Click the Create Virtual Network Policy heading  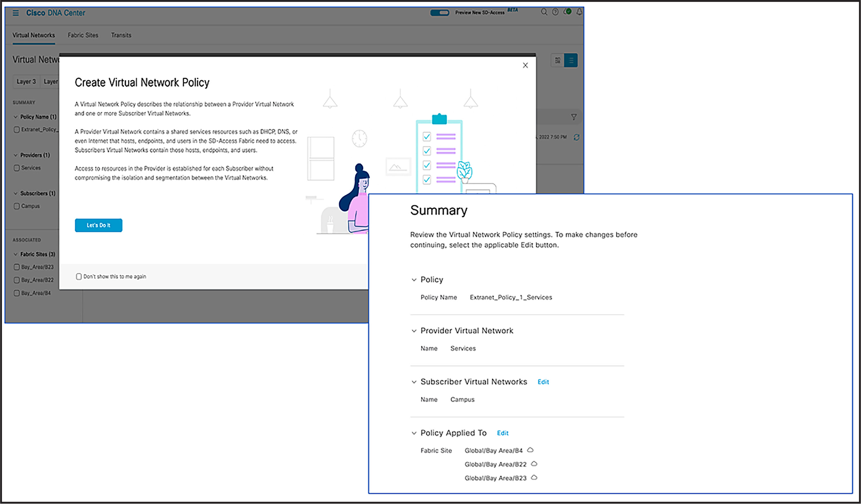click(x=142, y=83)
